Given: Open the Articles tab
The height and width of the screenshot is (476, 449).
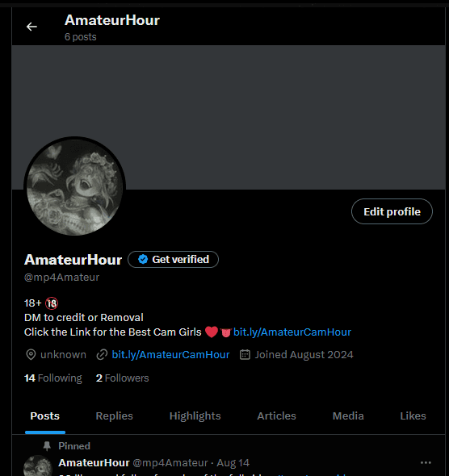Looking at the screenshot, I should pyautogui.click(x=276, y=415).
